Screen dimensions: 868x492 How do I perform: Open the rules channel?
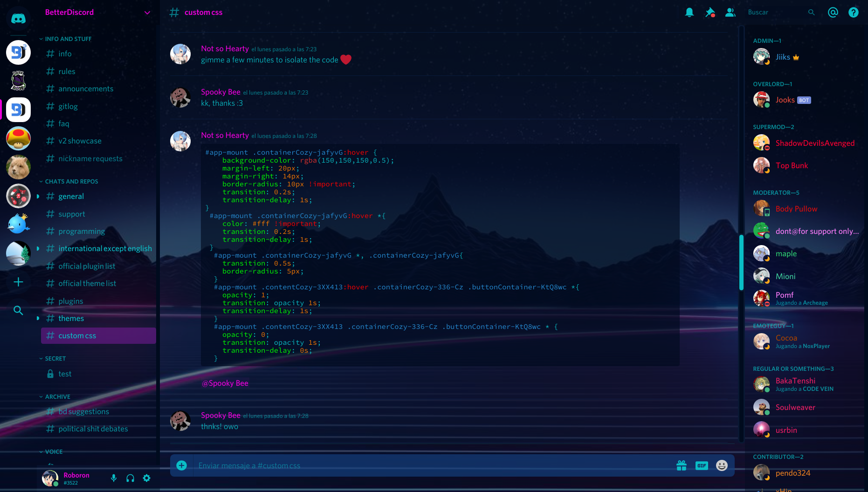pyautogui.click(x=98, y=71)
